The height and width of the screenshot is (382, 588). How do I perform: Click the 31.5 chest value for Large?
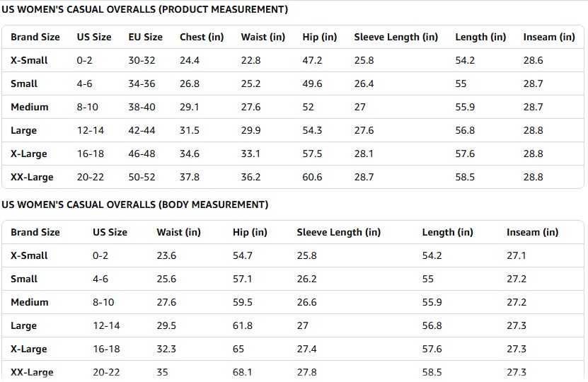(190, 130)
